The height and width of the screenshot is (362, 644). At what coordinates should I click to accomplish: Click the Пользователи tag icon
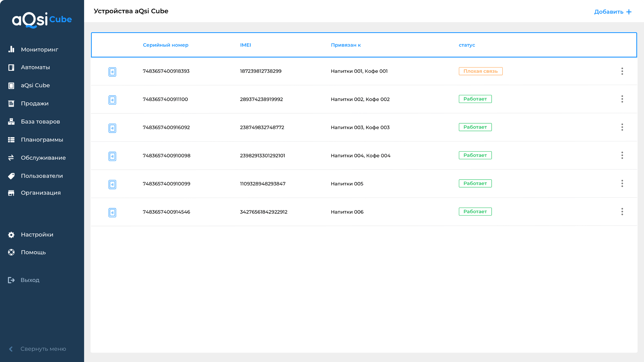pos(11,176)
